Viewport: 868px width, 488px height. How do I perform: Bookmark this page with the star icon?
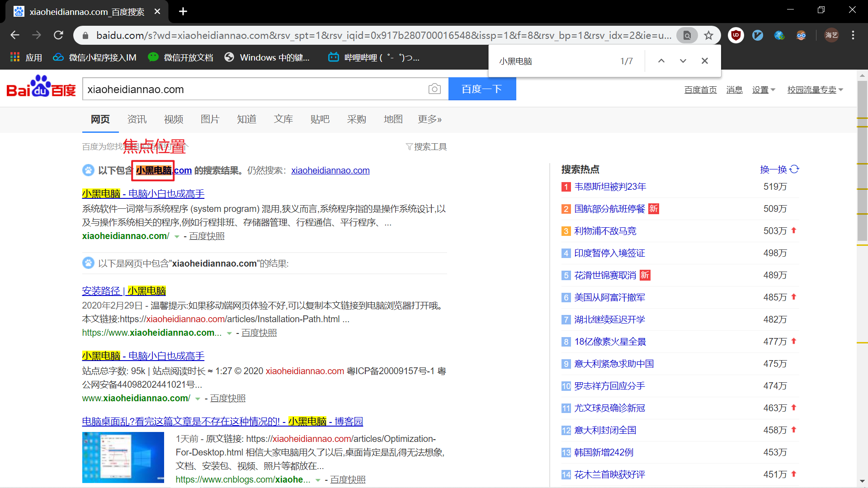tap(708, 35)
